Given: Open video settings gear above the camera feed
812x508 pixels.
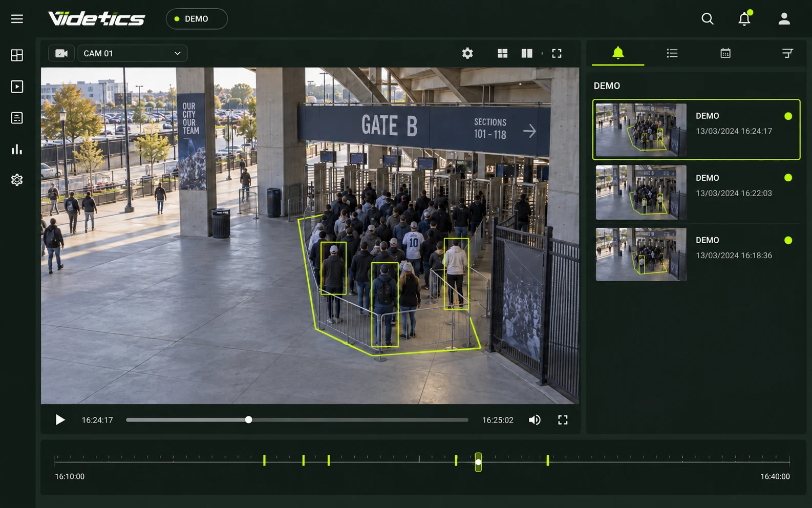Looking at the screenshot, I should [x=467, y=53].
